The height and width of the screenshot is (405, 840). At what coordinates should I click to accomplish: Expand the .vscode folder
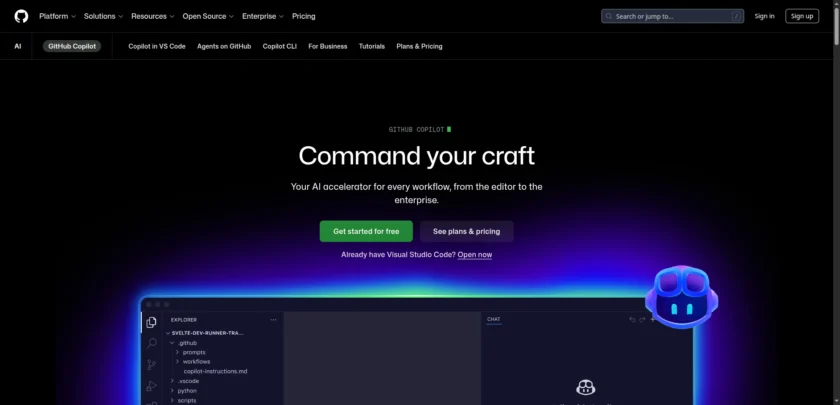tap(185, 381)
